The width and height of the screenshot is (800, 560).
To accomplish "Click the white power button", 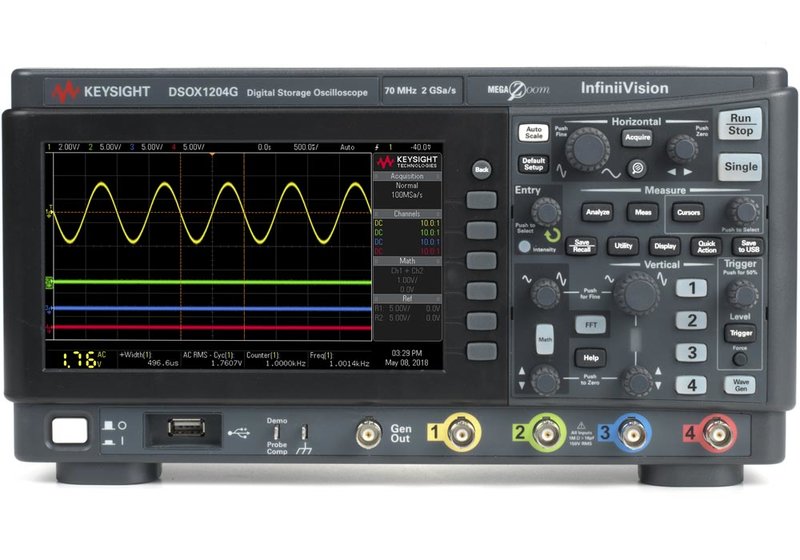I will click(69, 431).
